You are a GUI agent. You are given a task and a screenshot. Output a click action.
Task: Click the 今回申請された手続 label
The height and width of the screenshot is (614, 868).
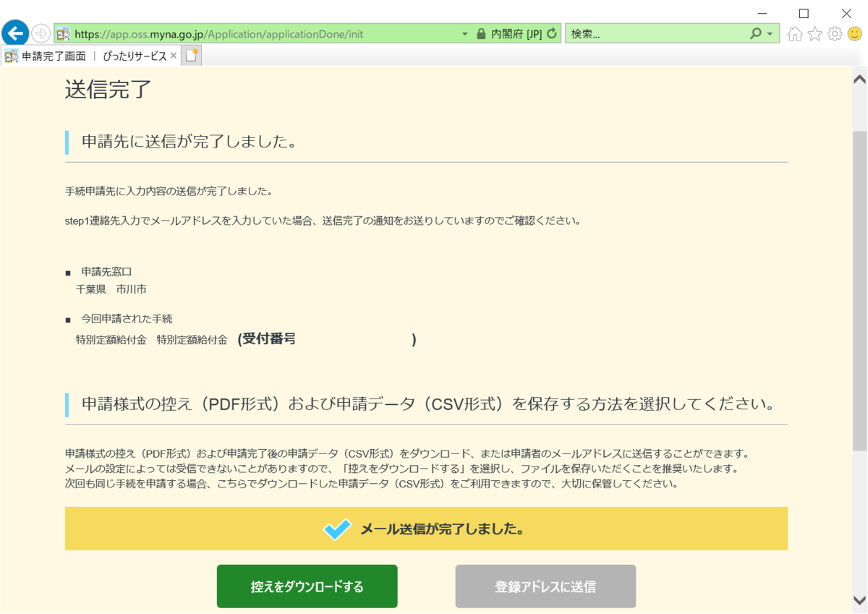point(127,319)
